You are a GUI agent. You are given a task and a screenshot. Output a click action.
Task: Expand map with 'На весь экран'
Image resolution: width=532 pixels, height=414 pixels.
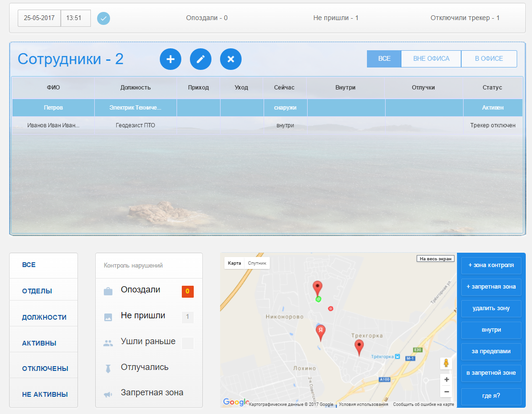435,259
